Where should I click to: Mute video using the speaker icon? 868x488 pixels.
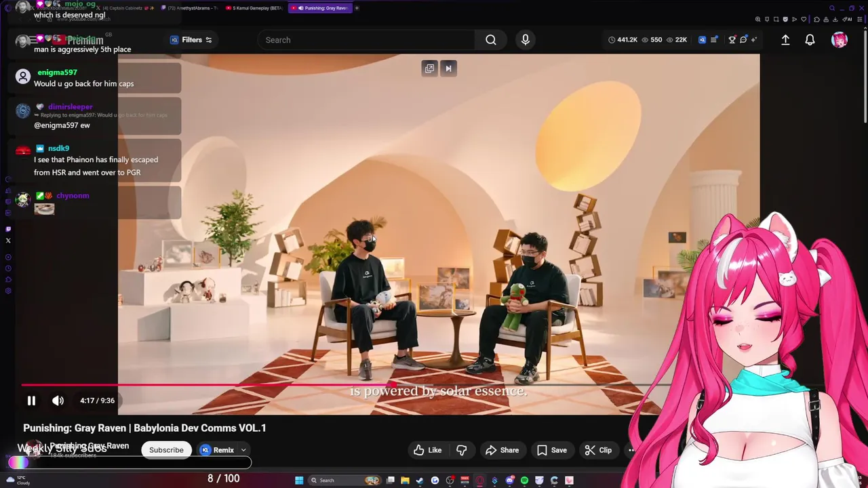[58, 401]
